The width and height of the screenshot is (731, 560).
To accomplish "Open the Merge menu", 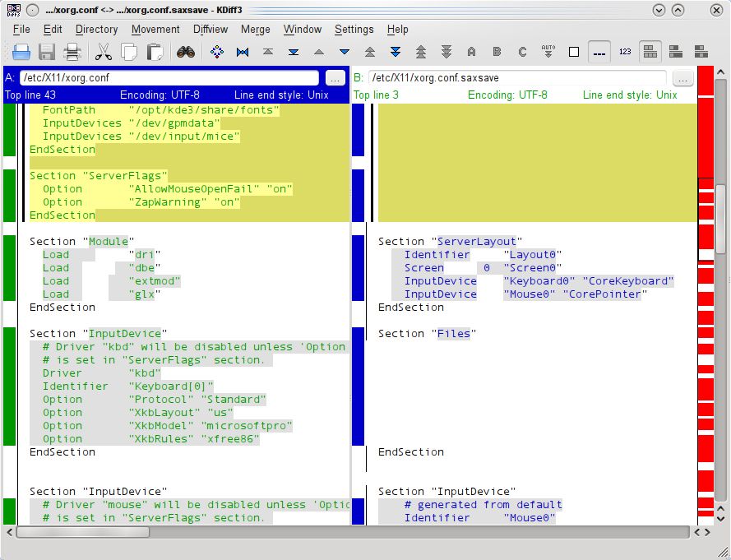I will [x=255, y=29].
